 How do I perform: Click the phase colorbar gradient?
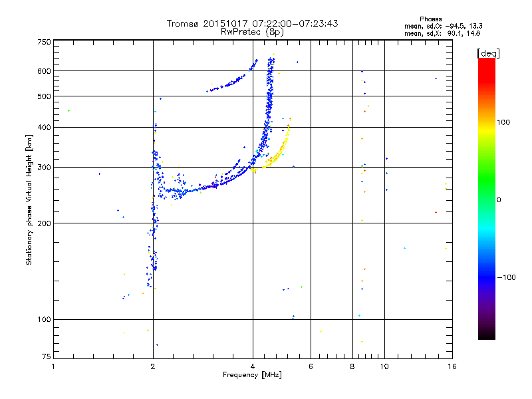tap(487, 198)
